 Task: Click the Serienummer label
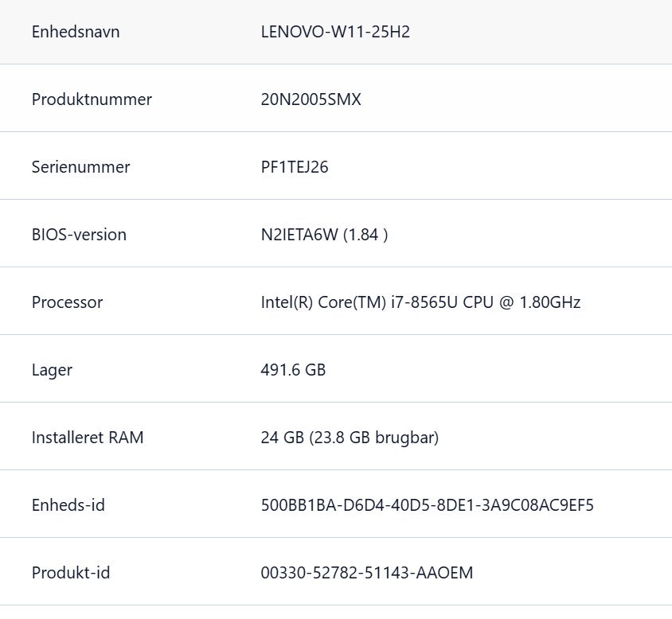click(80, 167)
